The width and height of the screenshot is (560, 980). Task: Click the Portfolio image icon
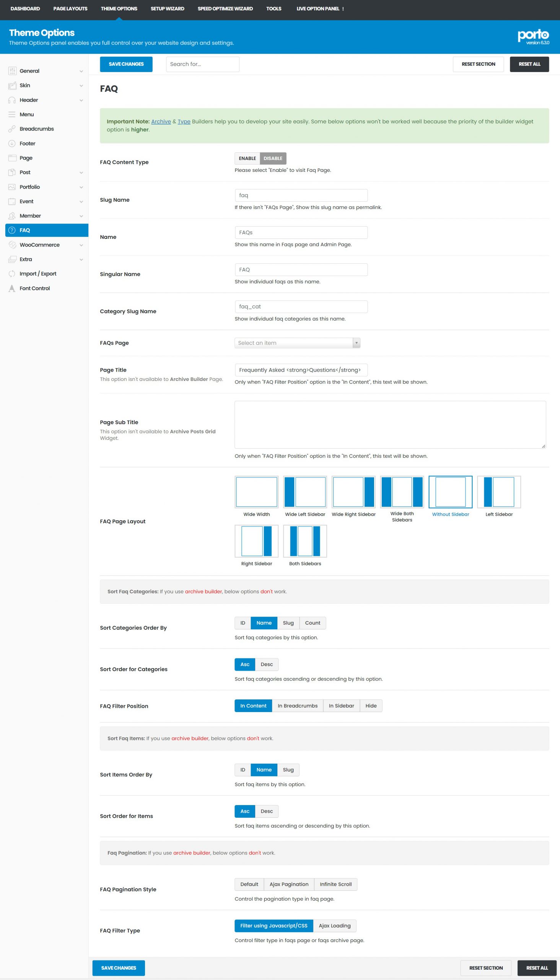[12, 187]
